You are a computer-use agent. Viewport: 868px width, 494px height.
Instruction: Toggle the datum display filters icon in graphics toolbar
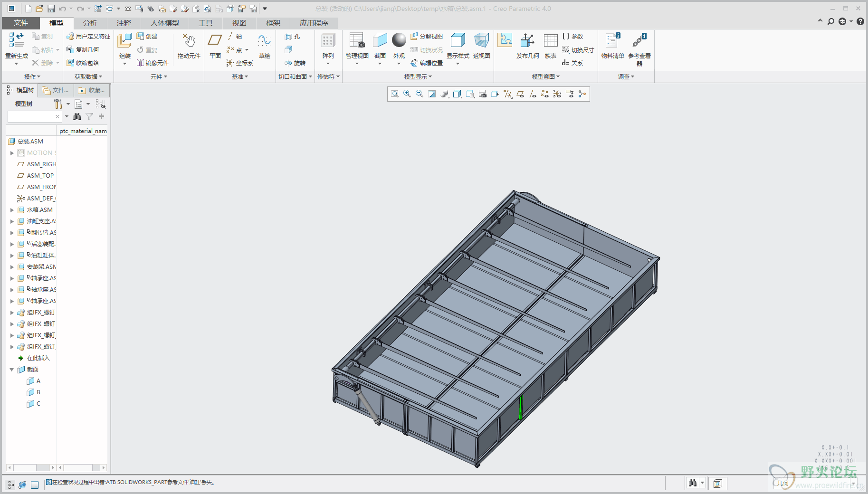tap(508, 94)
